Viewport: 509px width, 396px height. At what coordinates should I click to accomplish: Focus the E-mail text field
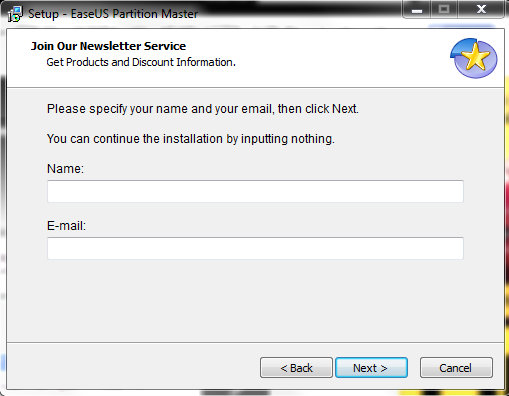coord(255,248)
